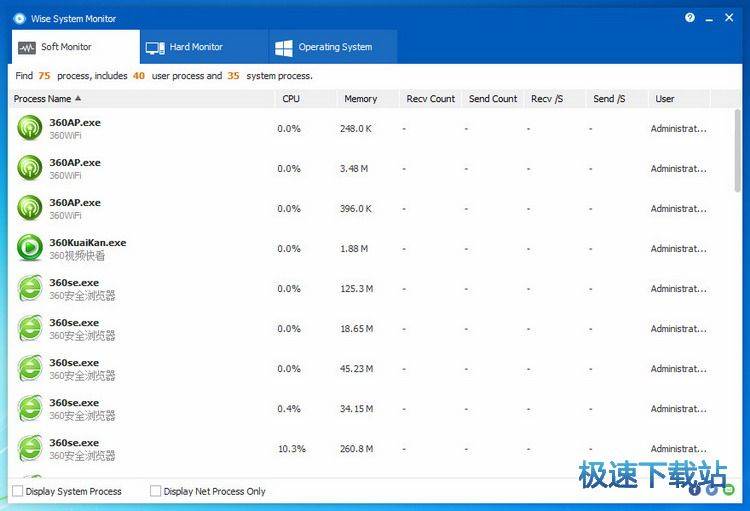Click the Facebook share icon

(695, 489)
